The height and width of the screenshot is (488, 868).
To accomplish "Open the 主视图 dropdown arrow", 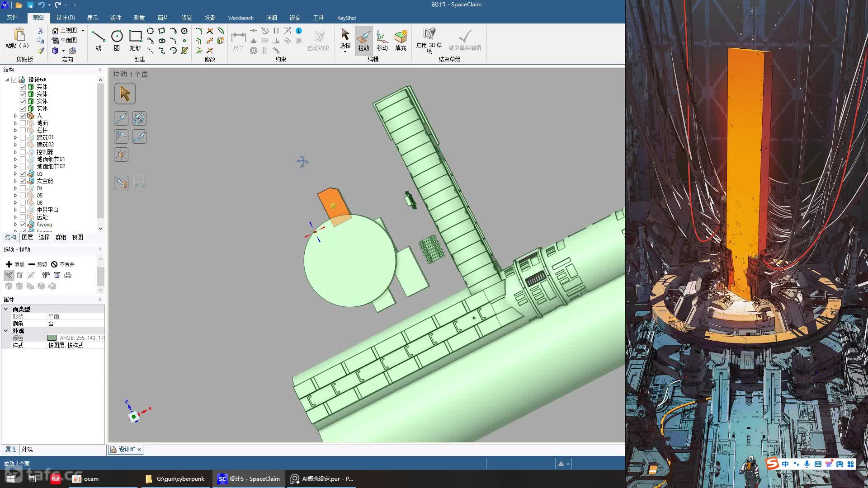I will 83,31.
